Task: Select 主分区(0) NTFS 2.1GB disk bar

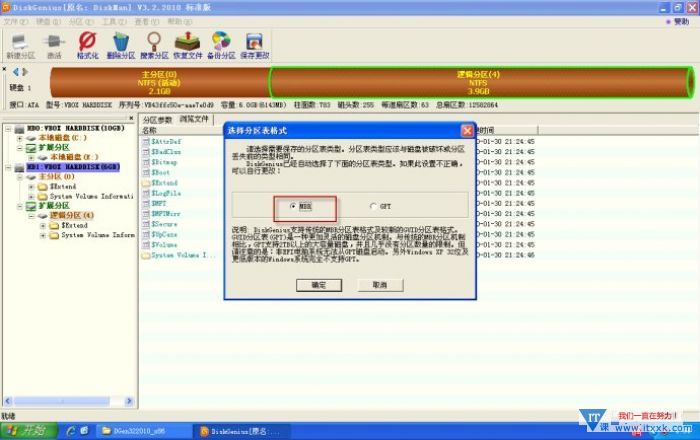Action: [159, 83]
